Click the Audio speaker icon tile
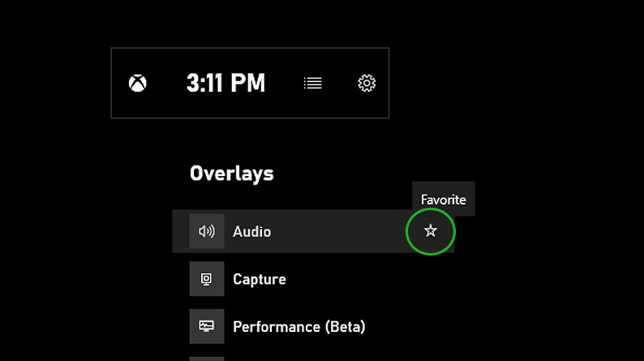Screen dimensions: 644x361 (207, 231)
